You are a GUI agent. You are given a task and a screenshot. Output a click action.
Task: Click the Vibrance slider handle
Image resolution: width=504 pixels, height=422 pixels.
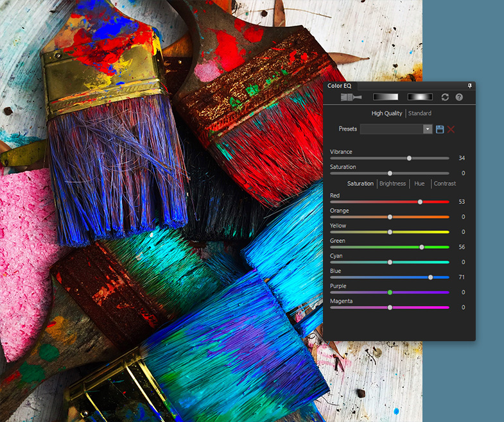409,158
